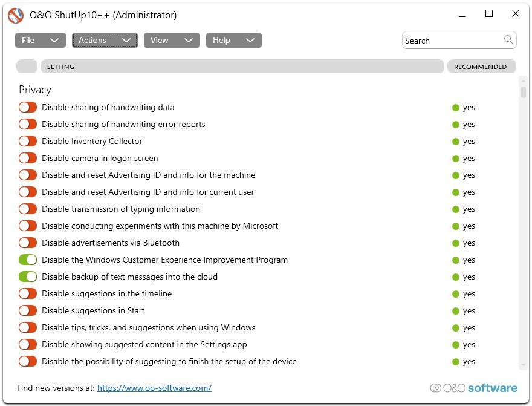
Task: Click the vertical scrollbar thumb
Action: [x=523, y=92]
